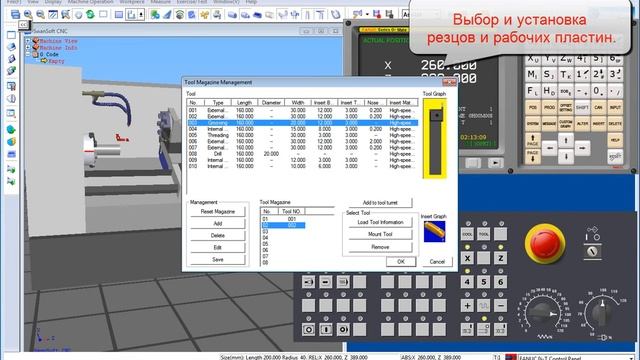The width and height of the screenshot is (640, 360).
Task: Collapse the G Code tree node
Action: click(x=28, y=54)
